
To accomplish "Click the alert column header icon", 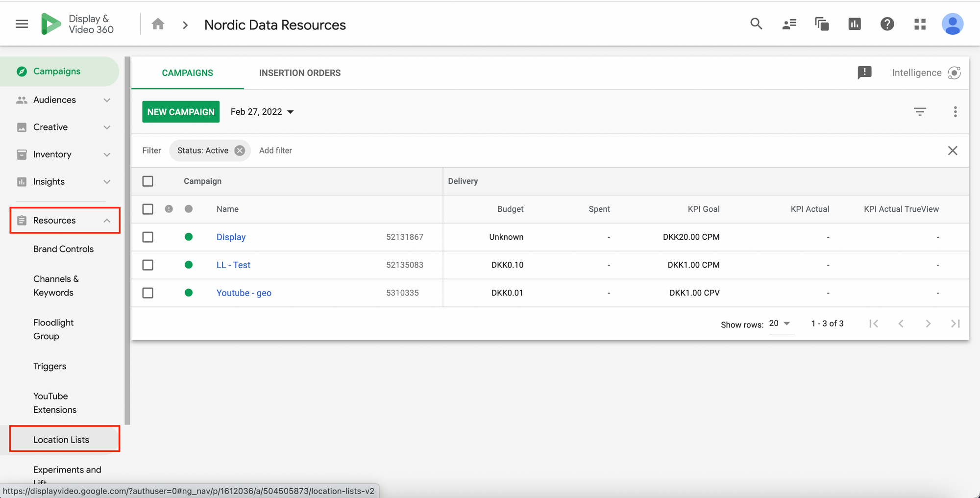I will pyautogui.click(x=169, y=209).
